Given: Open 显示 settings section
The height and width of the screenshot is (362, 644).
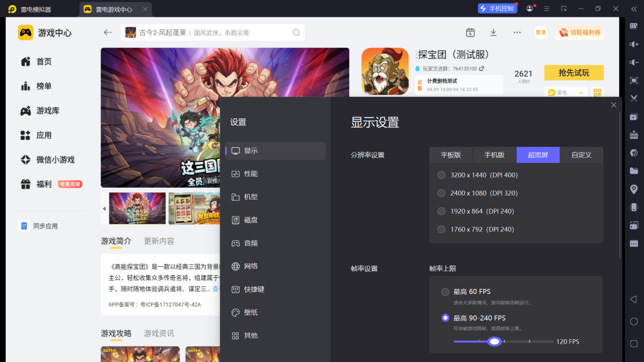Looking at the screenshot, I should point(275,151).
